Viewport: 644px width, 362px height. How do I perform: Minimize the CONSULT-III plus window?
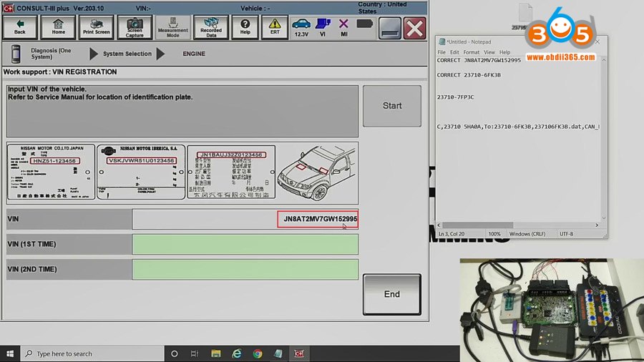click(390, 29)
